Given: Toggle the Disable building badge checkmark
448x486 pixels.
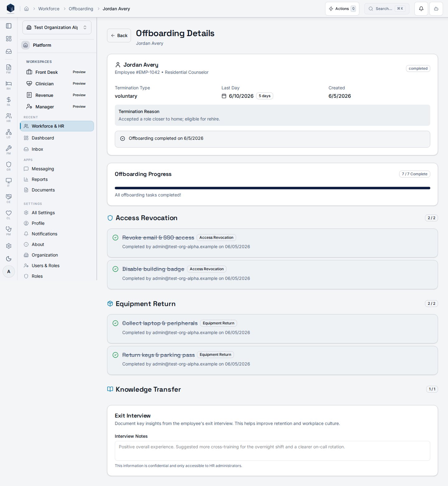Looking at the screenshot, I should click(x=115, y=269).
